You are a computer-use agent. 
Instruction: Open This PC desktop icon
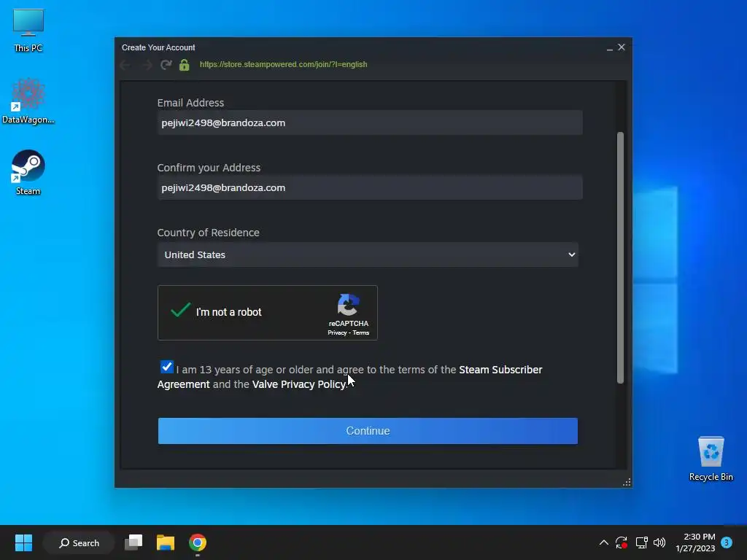coord(28,31)
